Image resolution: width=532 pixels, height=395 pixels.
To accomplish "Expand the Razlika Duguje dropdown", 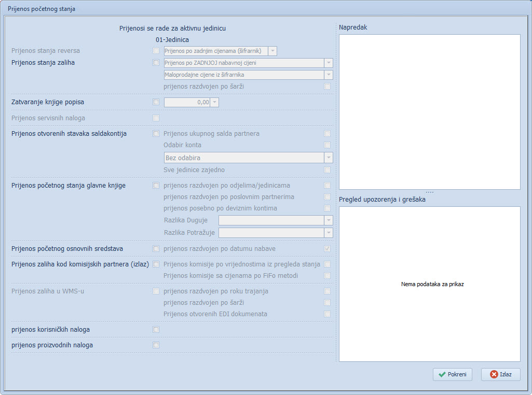I will pyautogui.click(x=328, y=220).
